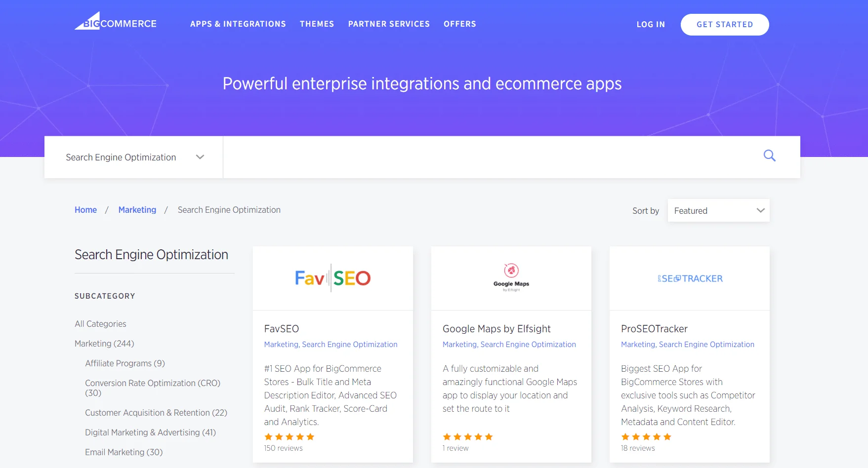Open the Sort by Featured dropdown
This screenshot has height=468, width=868.
pyautogui.click(x=718, y=210)
